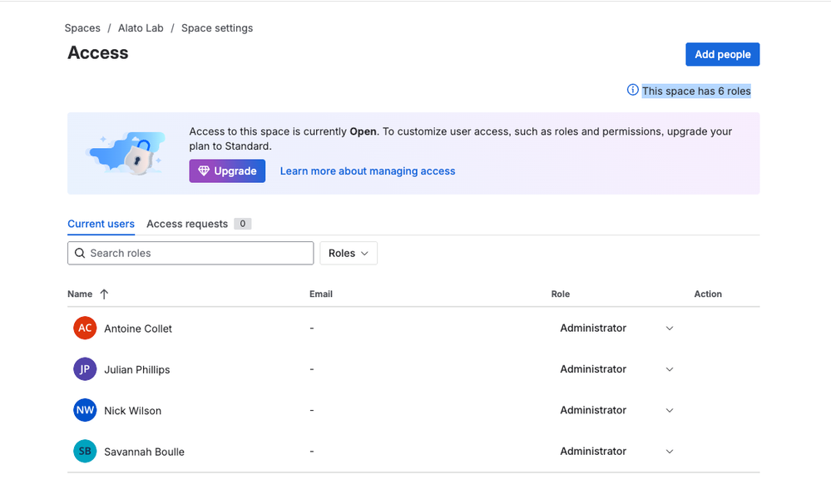The height and width of the screenshot is (504, 831).
Task: Expand Nick Wilson's role chevron
Action: pos(670,410)
